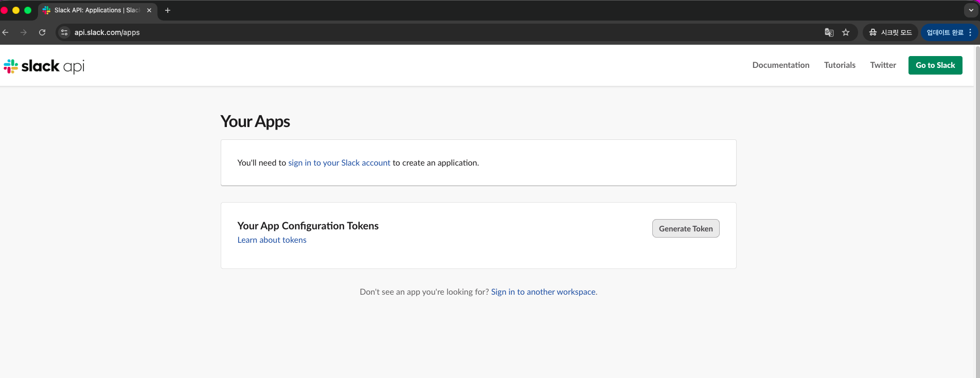Viewport: 980px width, 378px height.
Task: Click the Generate Token button
Action: tap(686, 228)
